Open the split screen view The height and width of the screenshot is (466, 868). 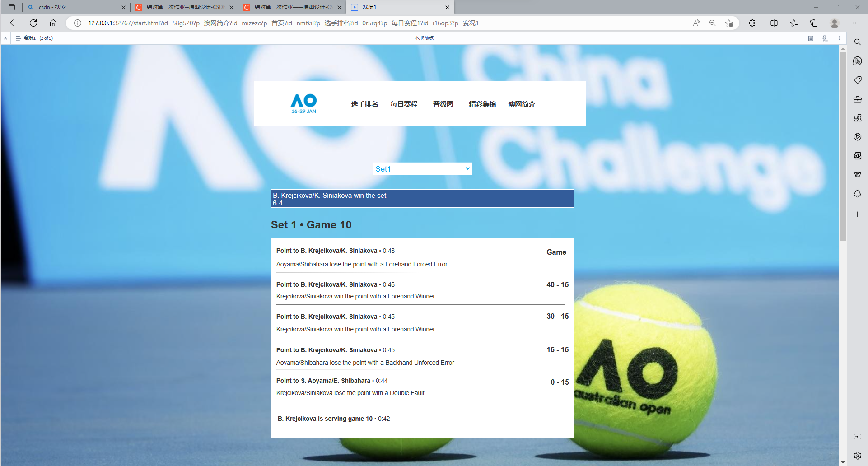(x=774, y=23)
